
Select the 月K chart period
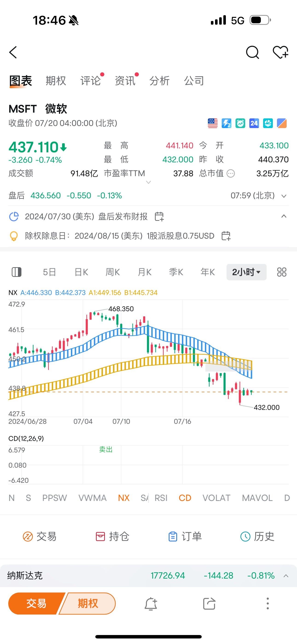[x=145, y=272]
